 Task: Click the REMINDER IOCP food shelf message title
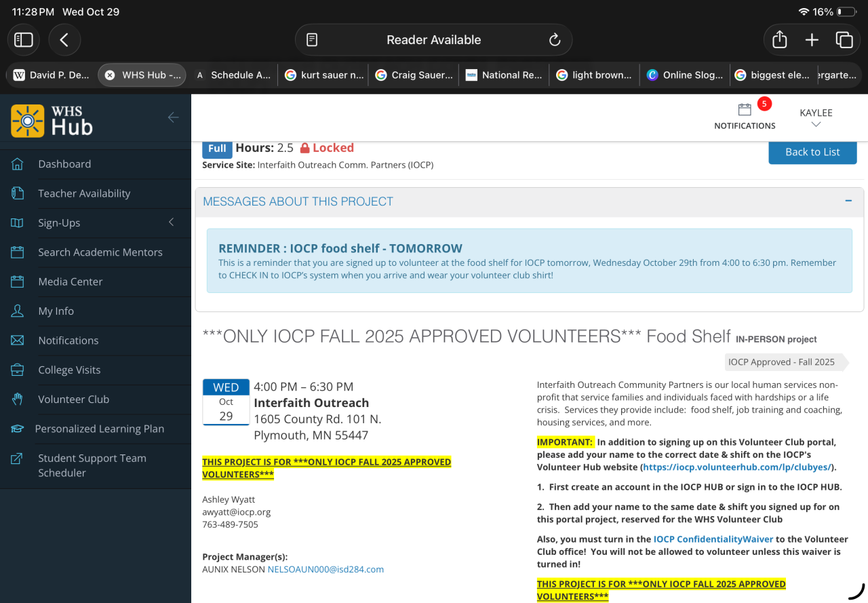(340, 248)
